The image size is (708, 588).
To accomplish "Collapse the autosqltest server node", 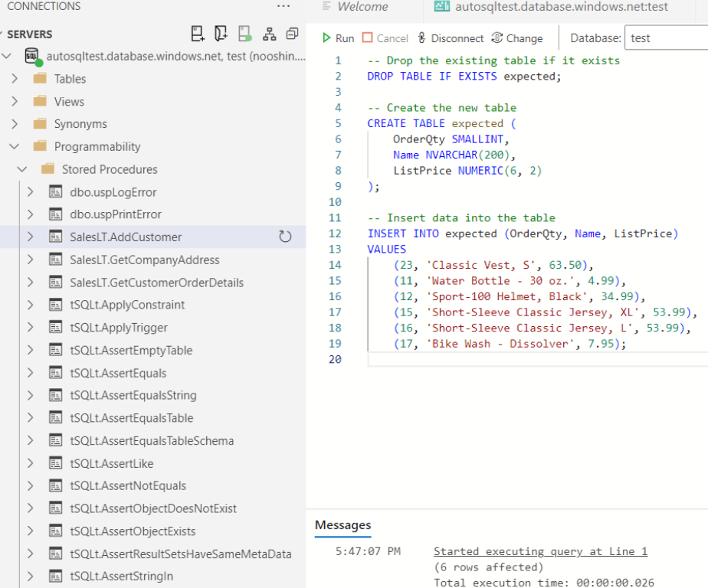I will (x=7, y=57).
